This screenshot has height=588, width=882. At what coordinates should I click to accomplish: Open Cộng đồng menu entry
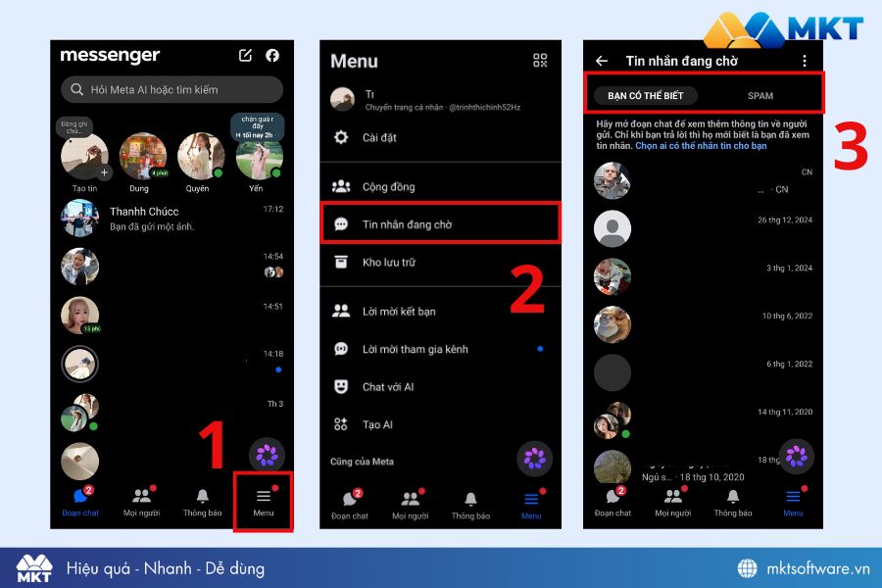tap(440, 186)
